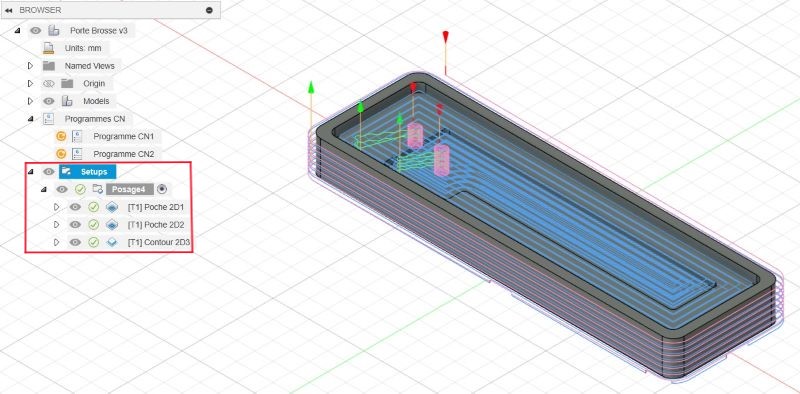This screenshot has height=394, width=800.
Task: Collapse the Programmes CN node
Action: pos(30,119)
